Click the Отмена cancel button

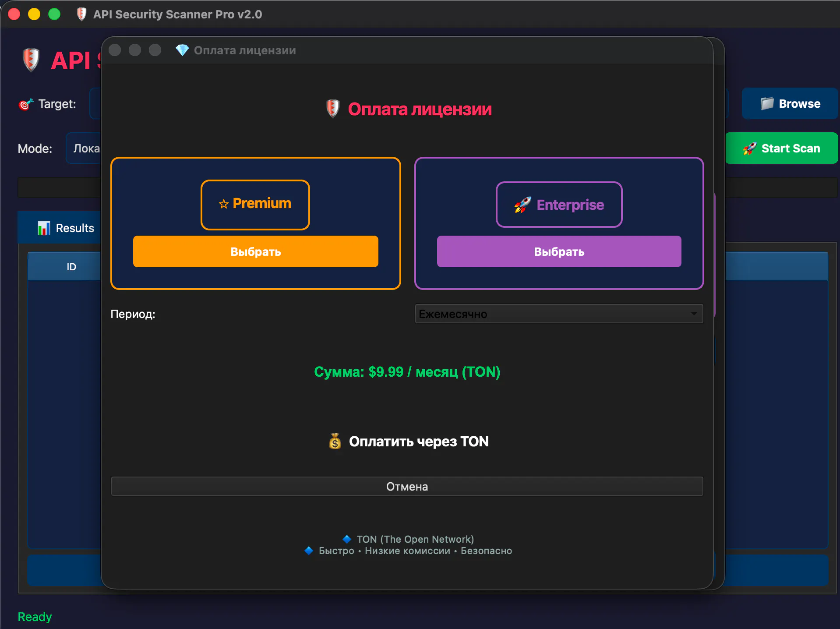[x=407, y=486]
